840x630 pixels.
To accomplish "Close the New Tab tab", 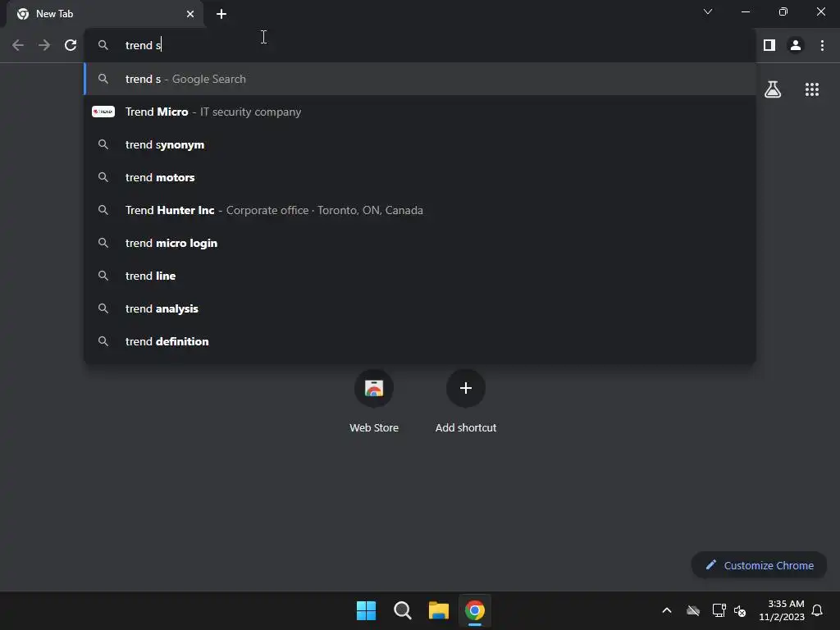I will pyautogui.click(x=190, y=14).
